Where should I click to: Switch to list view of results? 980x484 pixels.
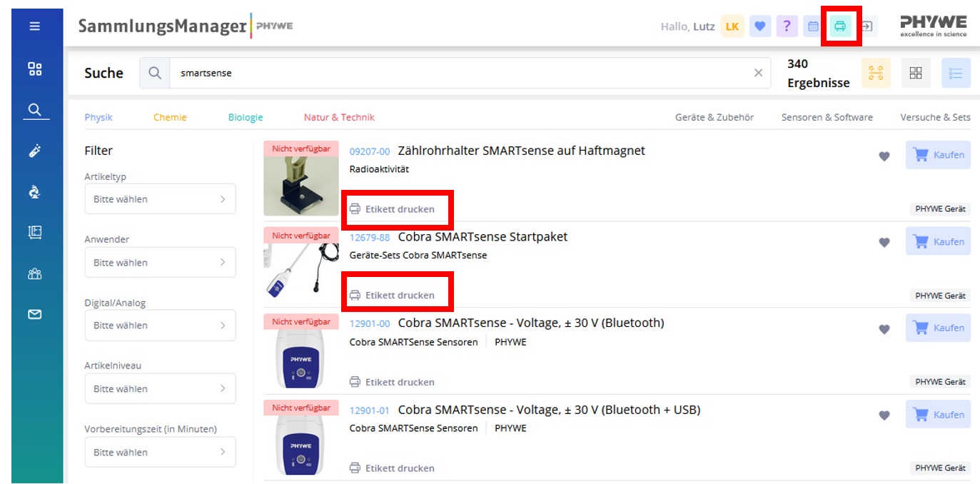[x=956, y=73]
